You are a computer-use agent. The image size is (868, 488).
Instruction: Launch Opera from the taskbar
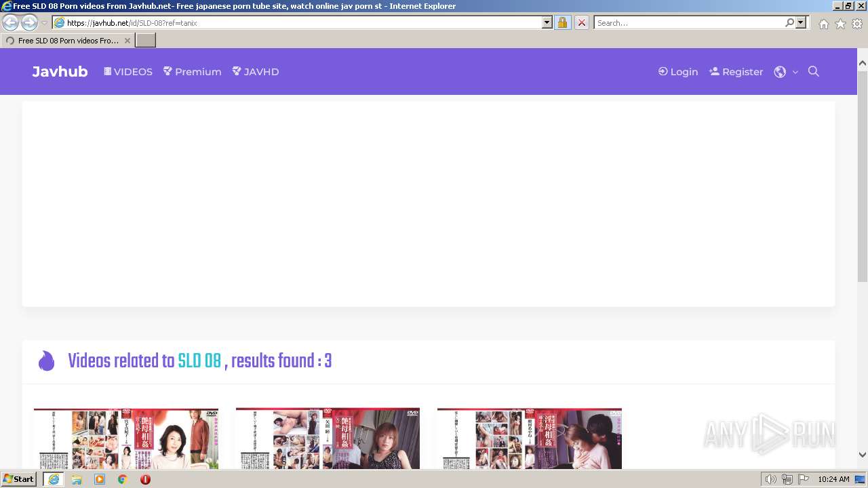coord(145,479)
